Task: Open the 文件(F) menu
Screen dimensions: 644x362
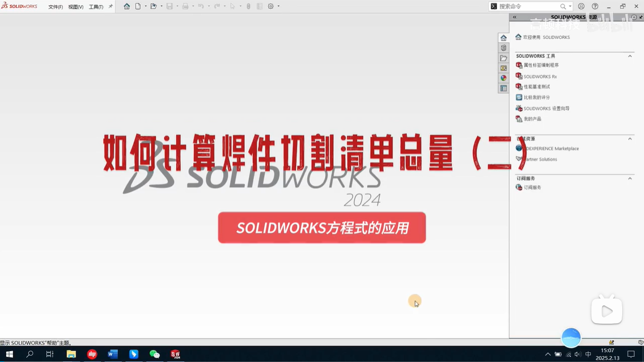Action: pos(54,6)
